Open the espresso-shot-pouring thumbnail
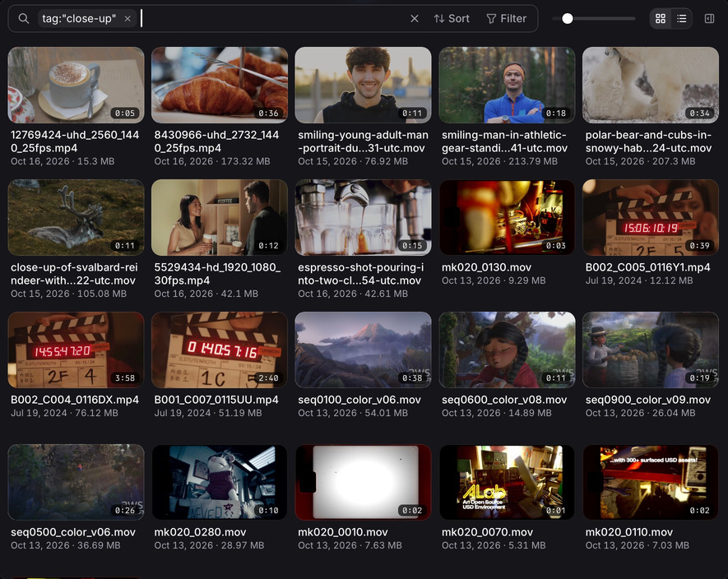The width and height of the screenshot is (728, 579). click(363, 217)
